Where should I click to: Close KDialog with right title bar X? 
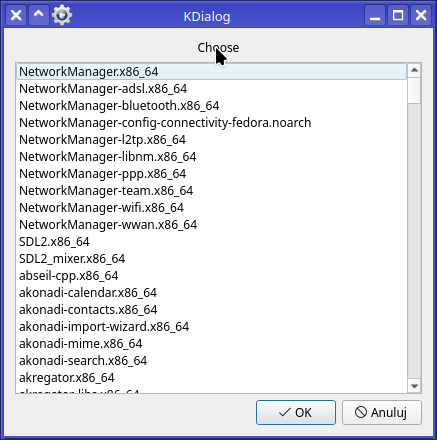coord(421,15)
